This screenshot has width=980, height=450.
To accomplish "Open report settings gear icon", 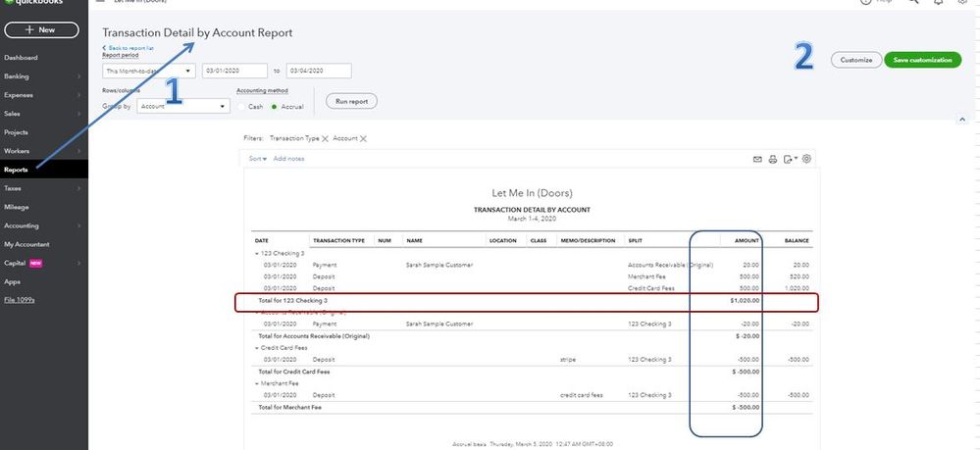I will pos(807,158).
